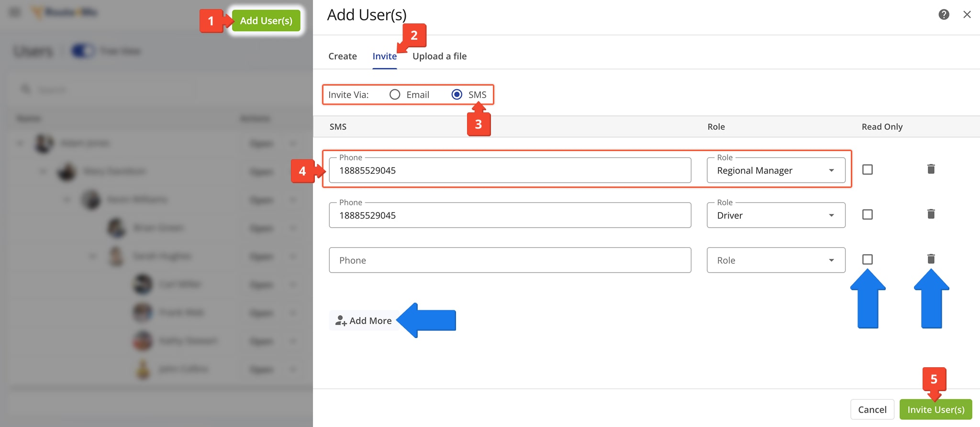Viewport: 980px width, 427px height.
Task: Click the Cancel button
Action: click(872, 409)
